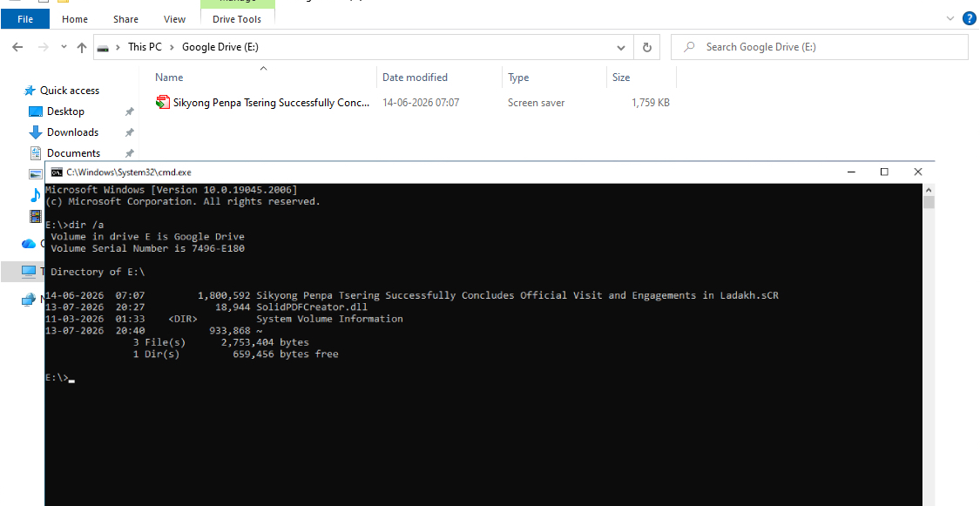Unpin Desktop using its pin icon
The width and height of the screenshot is (980, 506).
(x=130, y=111)
